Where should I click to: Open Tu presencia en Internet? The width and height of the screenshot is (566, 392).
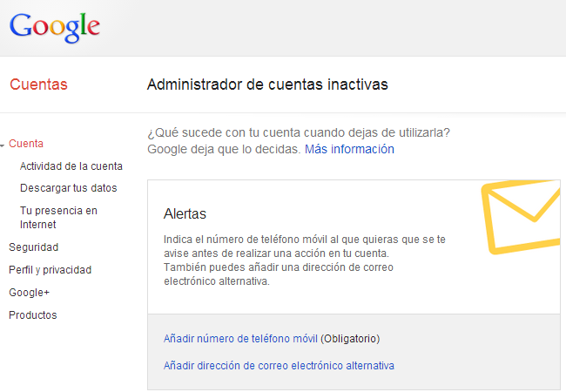pyautogui.click(x=58, y=217)
